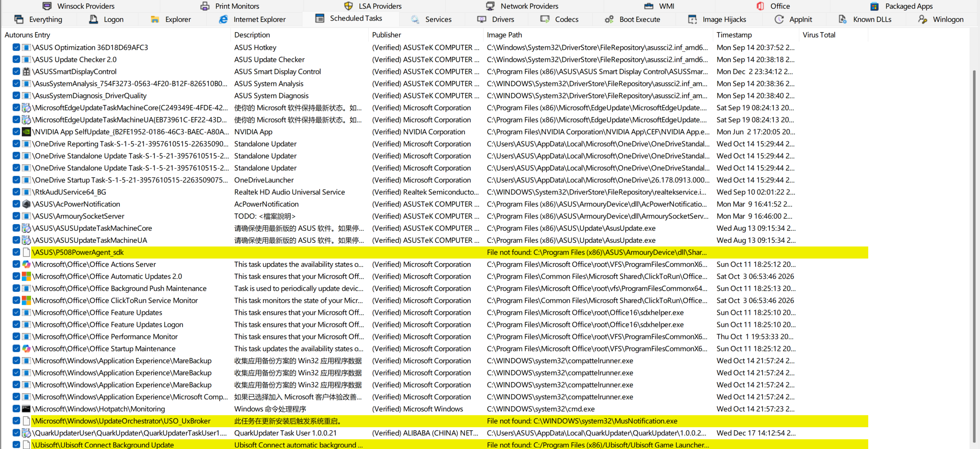Uncheck the RtkAudUService64_BG entry

click(16, 192)
